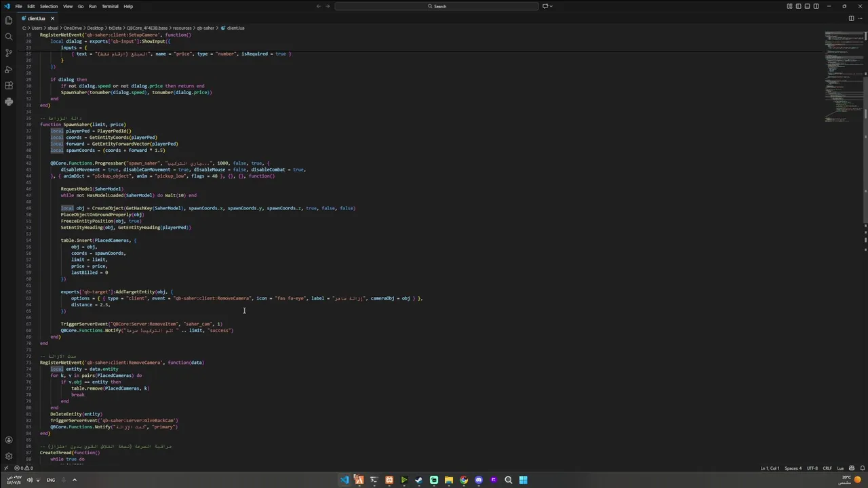Open Steam from taskbar
868x488 pixels.
(x=419, y=480)
